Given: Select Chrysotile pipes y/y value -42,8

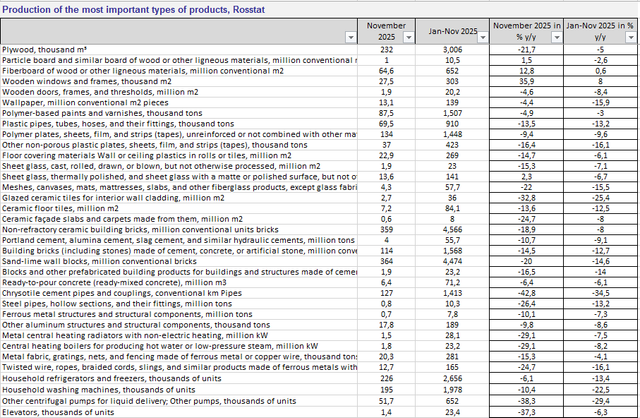Looking at the screenshot, I should (x=527, y=293).
